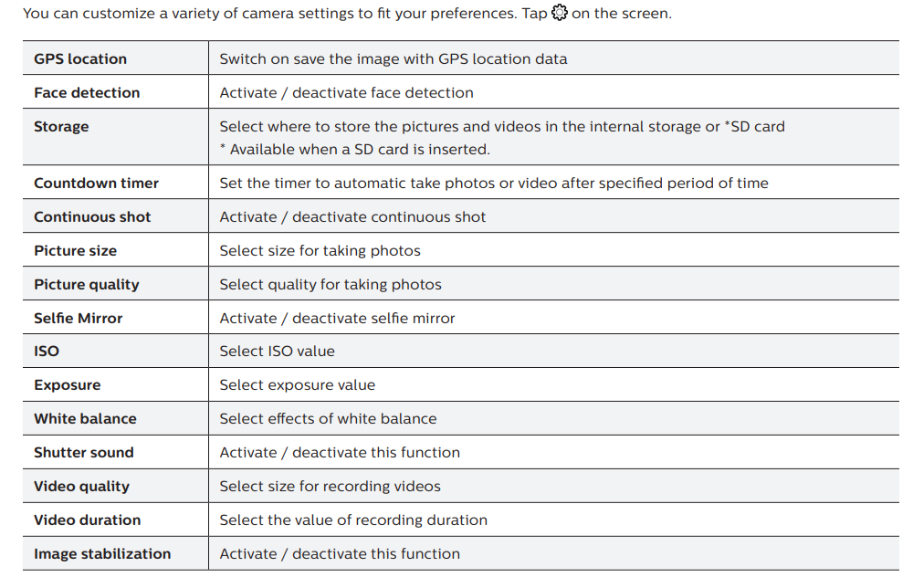Viewport: 913px width, 588px height.
Task: Click the Exposure row label
Action: [x=67, y=384]
